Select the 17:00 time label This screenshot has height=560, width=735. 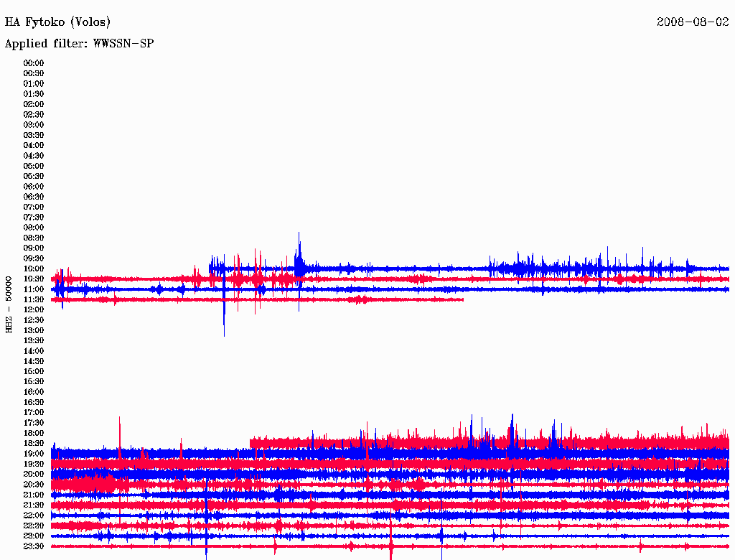[34, 412]
